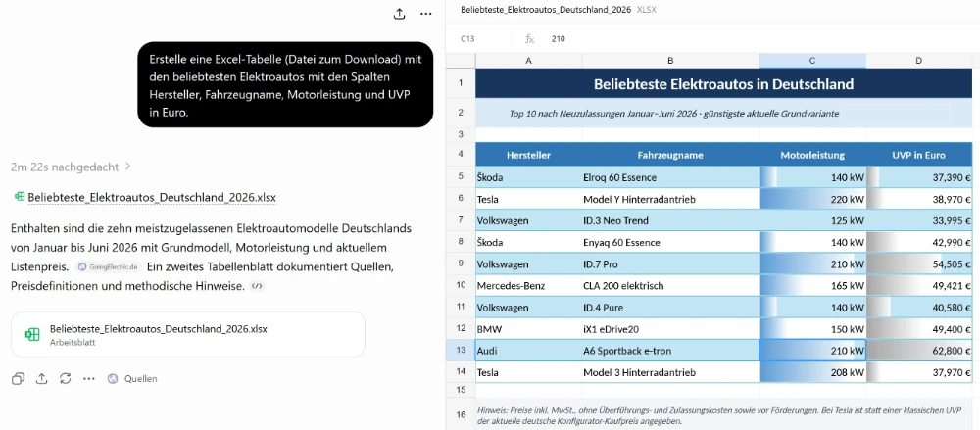The height and width of the screenshot is (430, 980).
Task: Select the 54,505 € price cell
Action: point(919,264)
